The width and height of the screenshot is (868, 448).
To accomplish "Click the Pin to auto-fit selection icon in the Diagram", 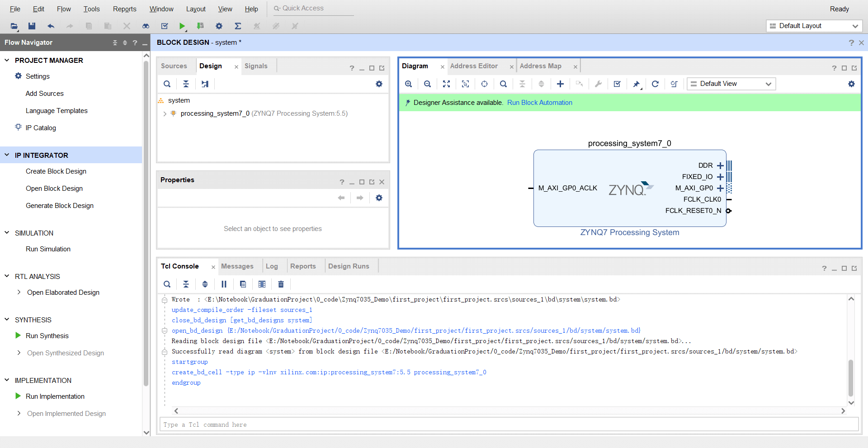I will (x=636, y=84).
